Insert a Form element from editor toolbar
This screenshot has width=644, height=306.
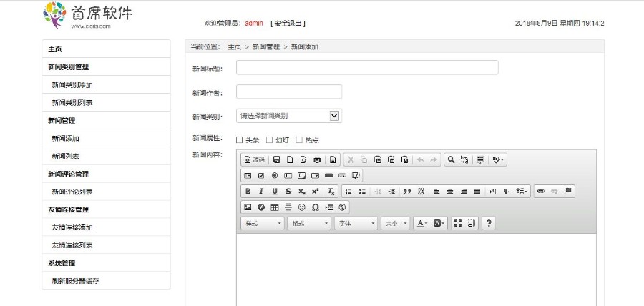[x=248, y=176]
